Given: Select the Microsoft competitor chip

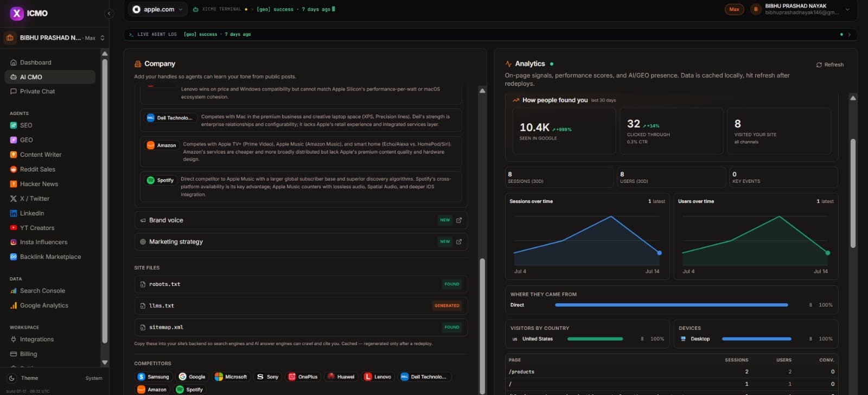Looking at the screenshot, I should click(x=231, y=377).
